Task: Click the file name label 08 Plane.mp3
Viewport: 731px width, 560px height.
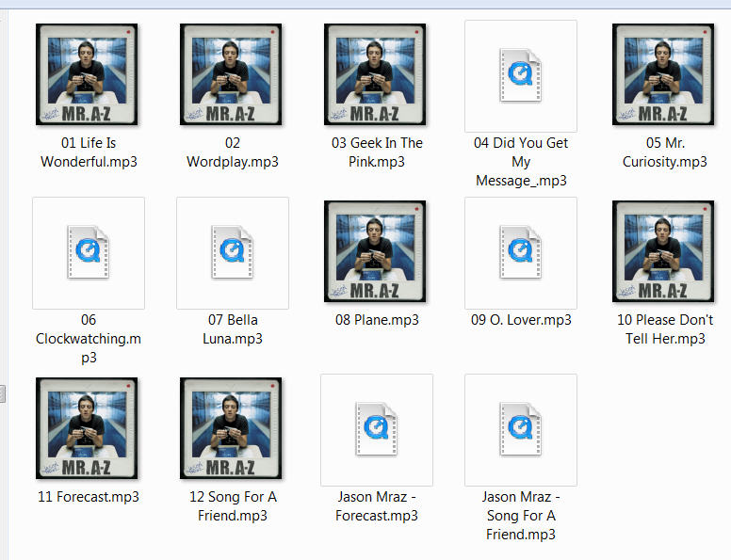Action: tap(377, 320)
